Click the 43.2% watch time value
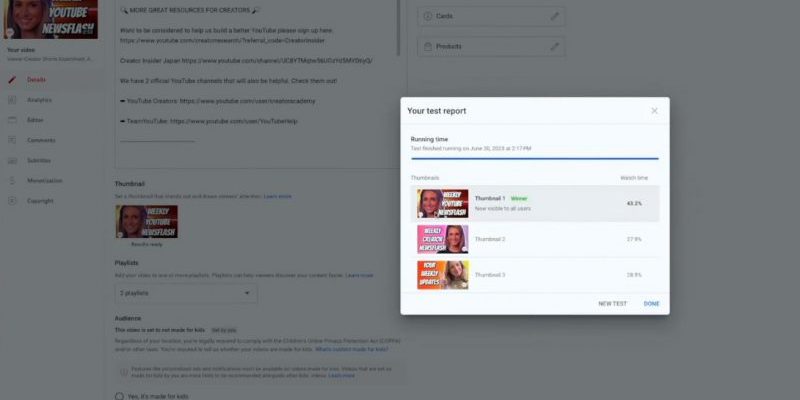Image resolution: width=800 pixels, height=400 pixels. (634, 204)
